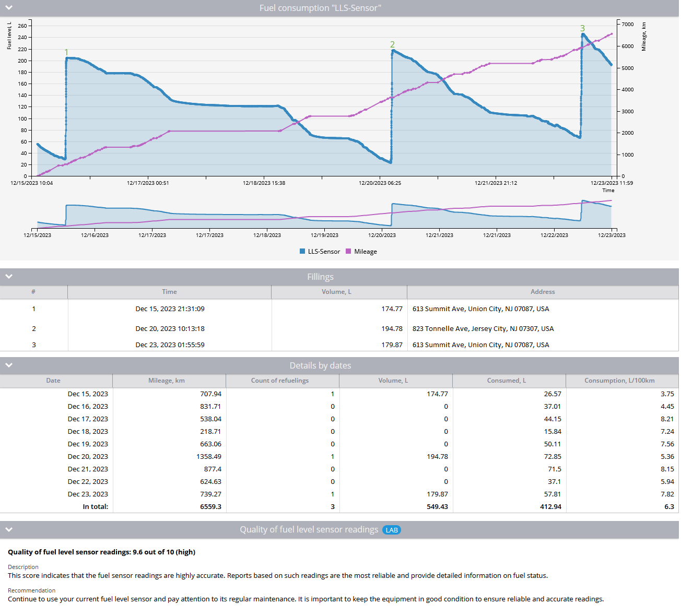Click the blue LLS-Sensor legend swatch
This screenshot has height=616, width=681.
(x=302, y=252)
